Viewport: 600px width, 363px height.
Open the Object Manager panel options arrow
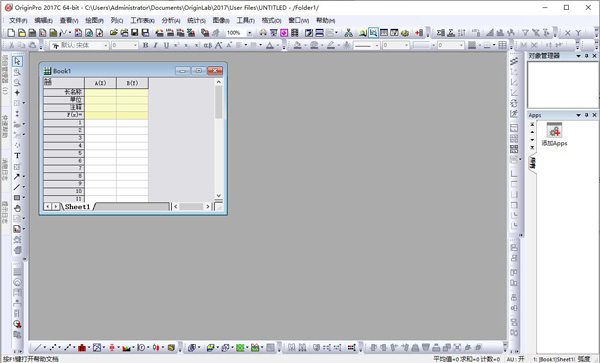[x=579, y=56]
